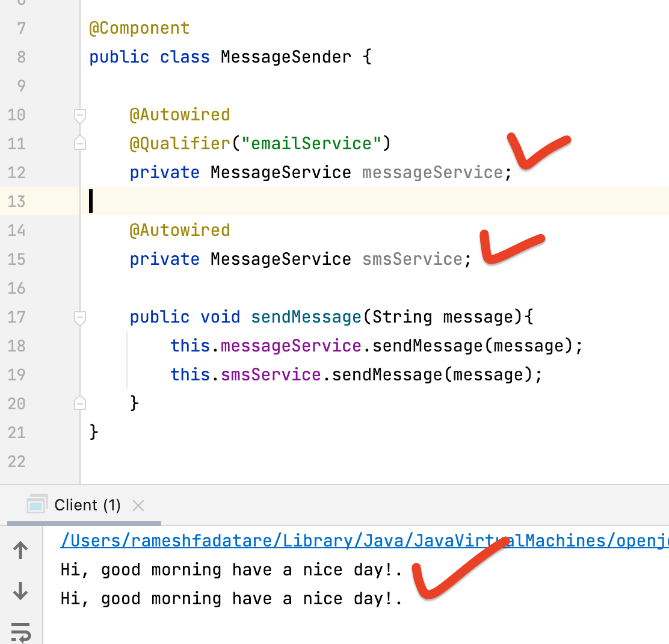Click the @Qualifier annotation

[x=180, y=143]
